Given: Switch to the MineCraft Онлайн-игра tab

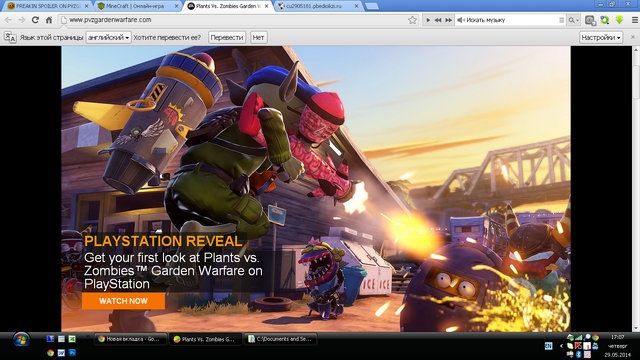Looking at the screenshot, I should [140, 6].
